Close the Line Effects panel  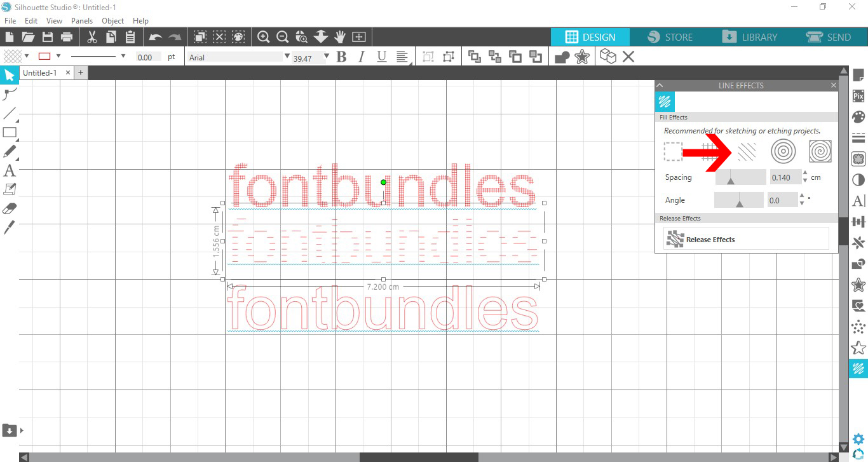(834, 85)
